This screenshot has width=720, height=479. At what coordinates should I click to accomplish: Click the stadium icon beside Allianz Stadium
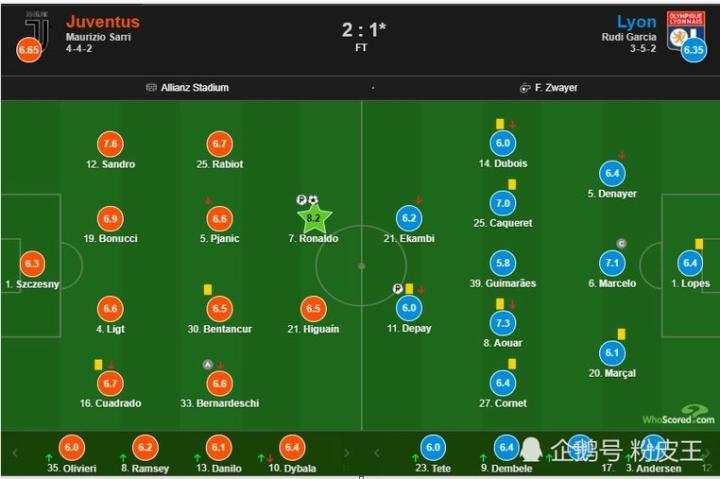(x=151, y=88)
